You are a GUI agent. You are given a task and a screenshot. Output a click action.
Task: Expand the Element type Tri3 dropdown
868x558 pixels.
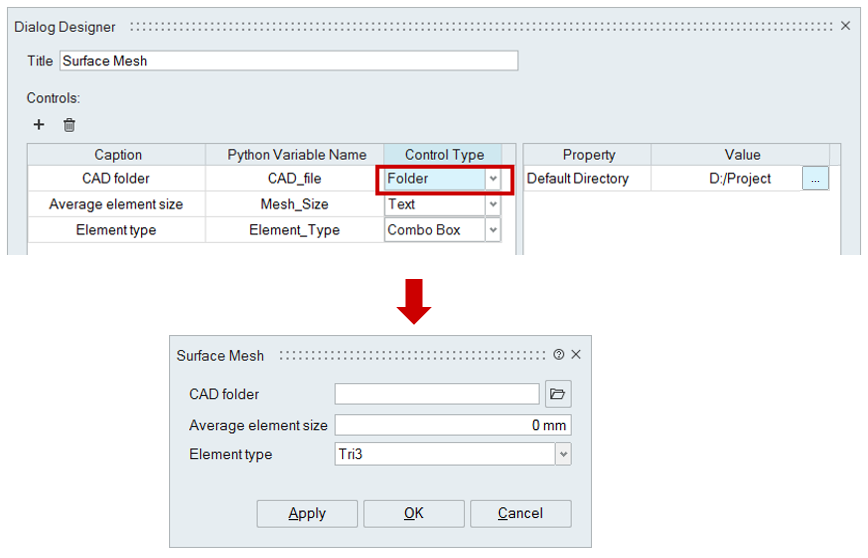563,454
